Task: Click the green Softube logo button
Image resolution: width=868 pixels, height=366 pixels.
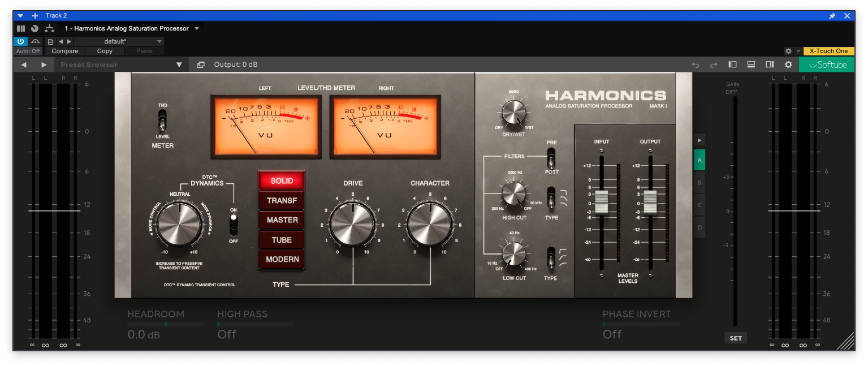Action: click(x=827, y=64)
